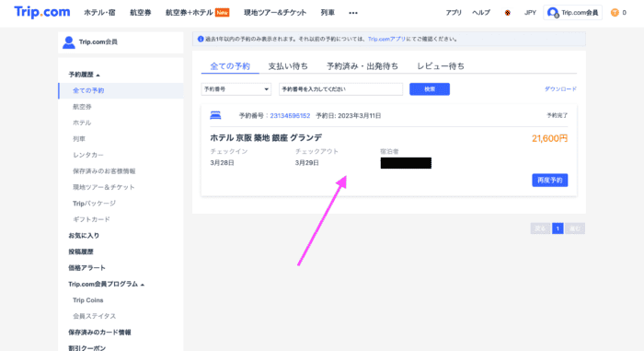The width and height of the screenshot is (644, 351).
Task: Open the three-dot more menu
Action: (353, 13)
